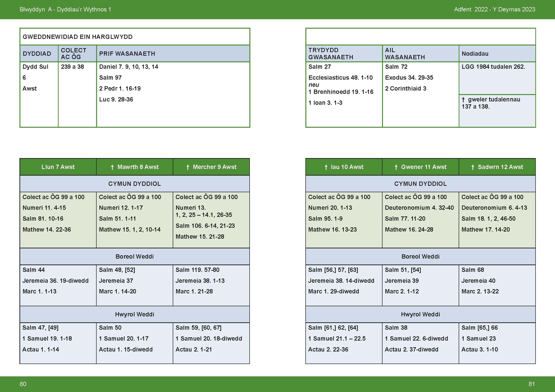Click the 'Mawrth 8 Awst' day header
This screenshot has width=555, height=392.
pyautogui.click(x=135, y=167)
